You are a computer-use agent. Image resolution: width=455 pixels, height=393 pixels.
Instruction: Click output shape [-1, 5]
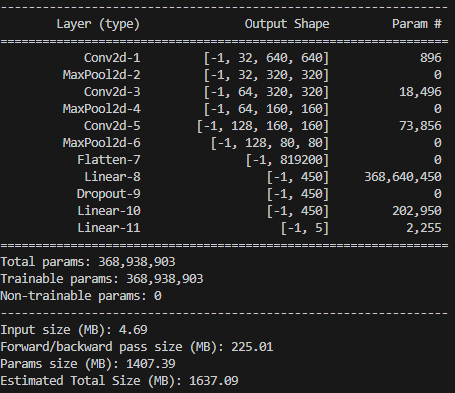305,228
